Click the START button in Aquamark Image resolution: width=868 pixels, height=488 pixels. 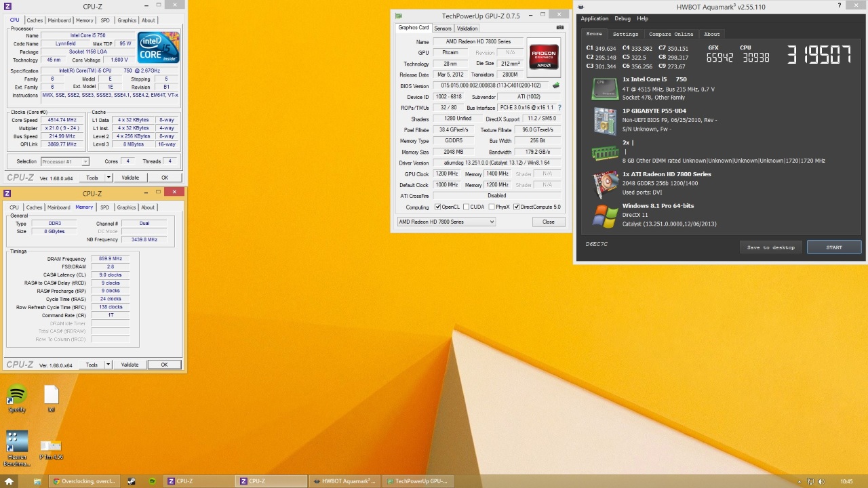(x=834, y=247)
